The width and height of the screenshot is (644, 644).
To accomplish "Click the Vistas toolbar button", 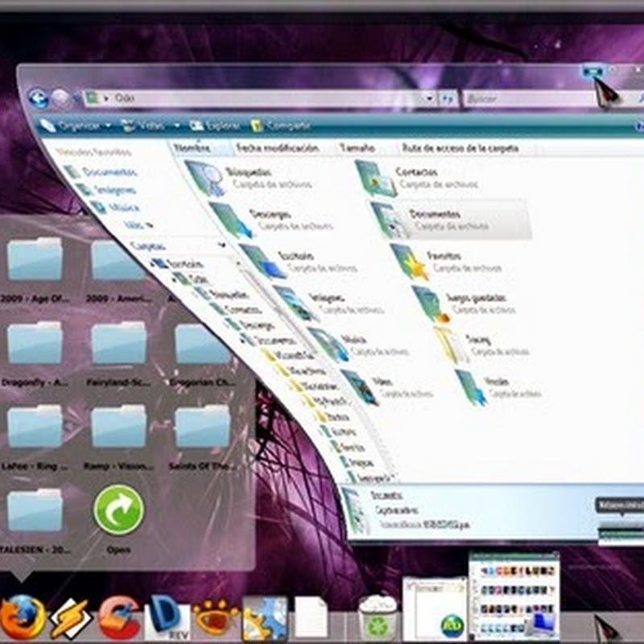I will tap(145, 126).
